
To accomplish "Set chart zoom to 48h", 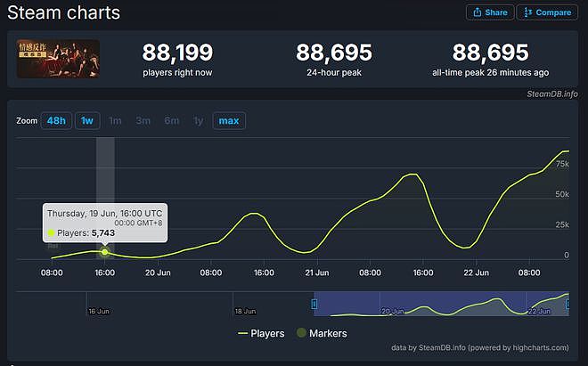I will (56, 121).
